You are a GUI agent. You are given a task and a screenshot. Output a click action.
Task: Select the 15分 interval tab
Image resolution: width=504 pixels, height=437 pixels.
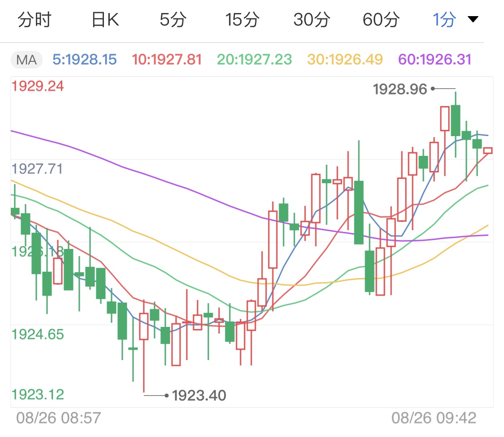coord(242,20)
